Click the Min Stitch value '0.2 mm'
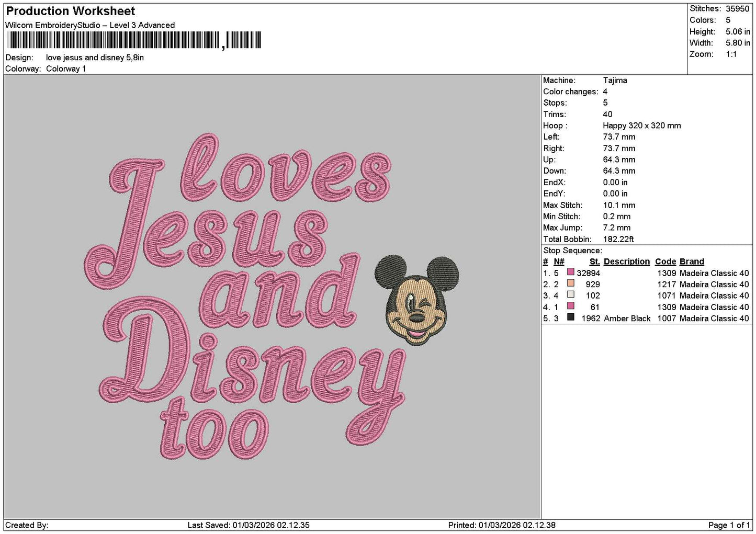The height and width of the screenshot is (534, 756). click(617, 217)
